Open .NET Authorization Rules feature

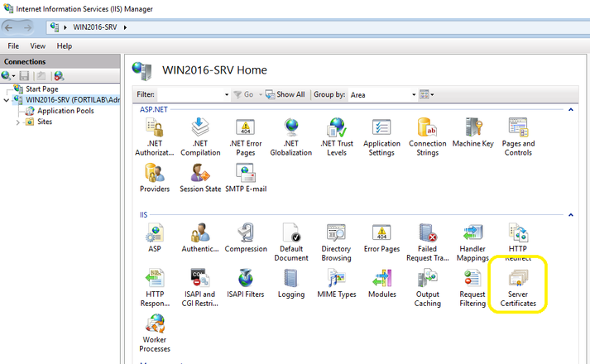(154, 137)
